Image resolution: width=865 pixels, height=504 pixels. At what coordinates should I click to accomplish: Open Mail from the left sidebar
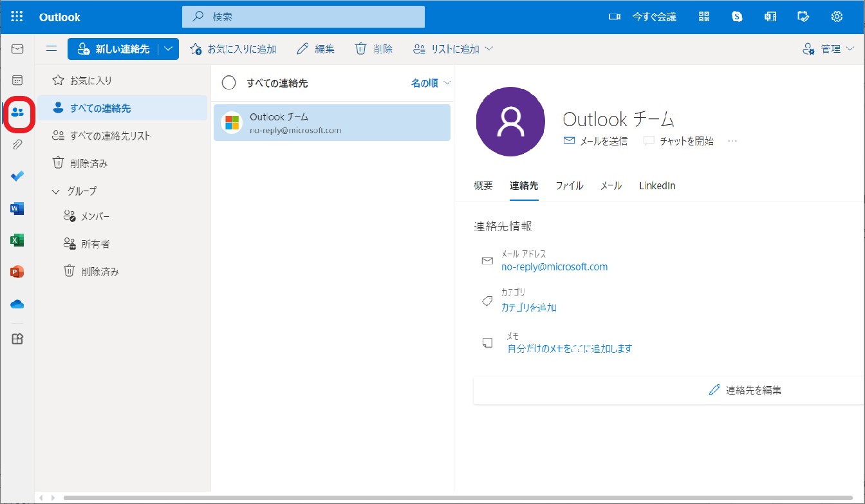pyautogui.click(x=16, y=48)
